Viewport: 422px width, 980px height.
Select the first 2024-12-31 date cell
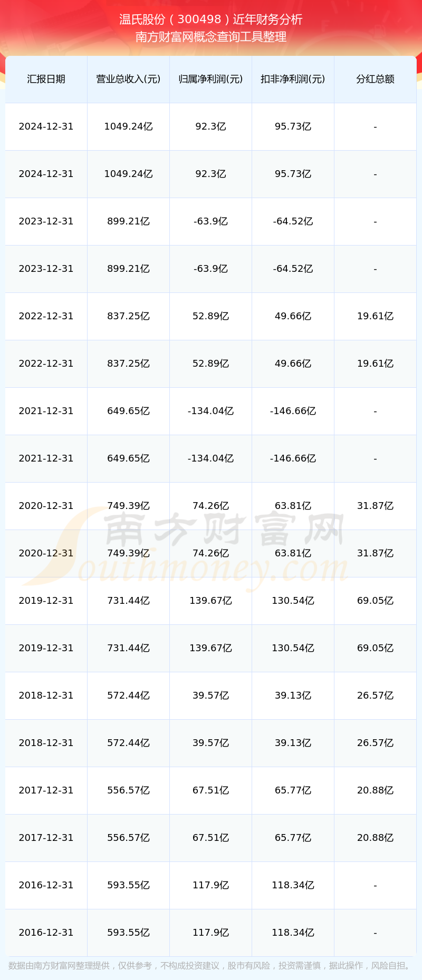(x=46, y=126)
